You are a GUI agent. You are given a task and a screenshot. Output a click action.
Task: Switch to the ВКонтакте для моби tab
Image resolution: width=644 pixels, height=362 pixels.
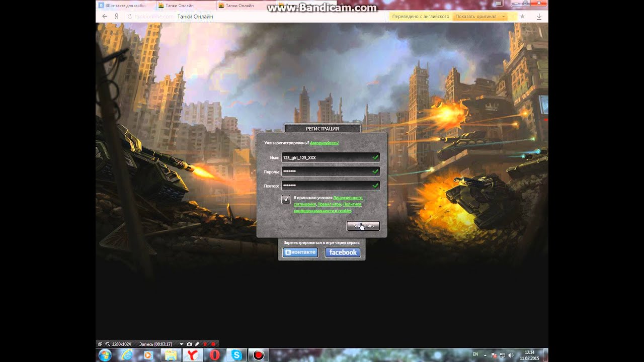pos(125,6)
